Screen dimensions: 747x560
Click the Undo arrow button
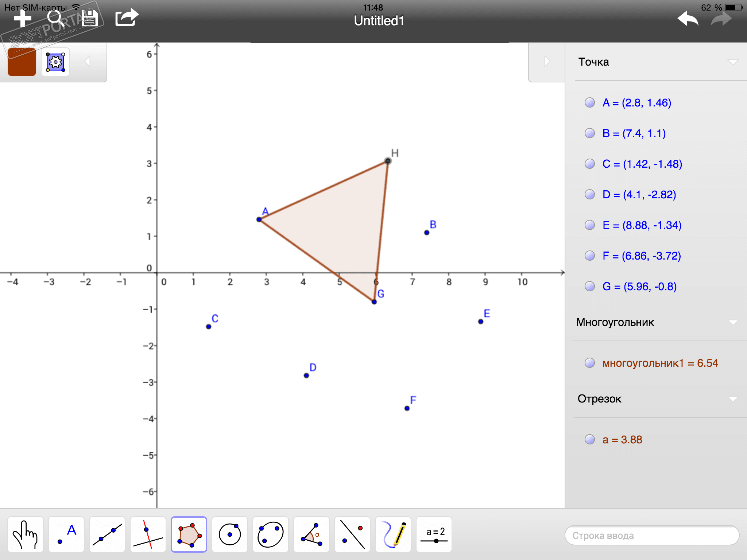click(x=688, y=19)
